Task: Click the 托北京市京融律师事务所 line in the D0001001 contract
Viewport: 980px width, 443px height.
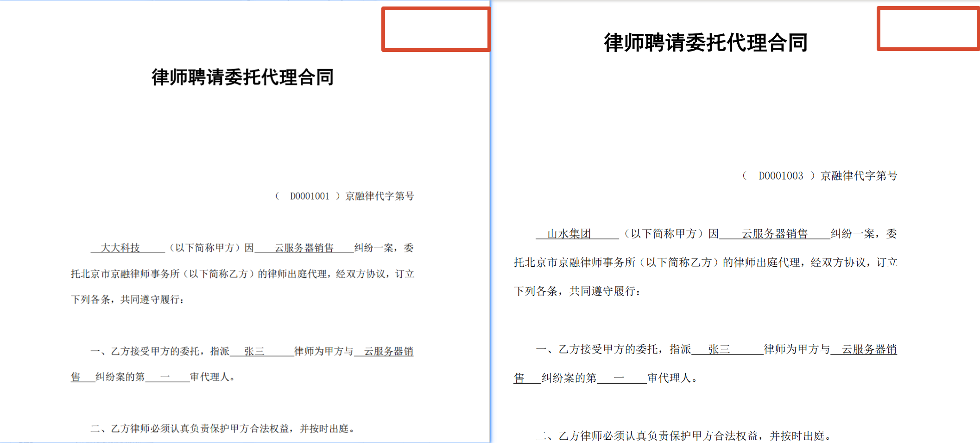Action: (242, 274)
